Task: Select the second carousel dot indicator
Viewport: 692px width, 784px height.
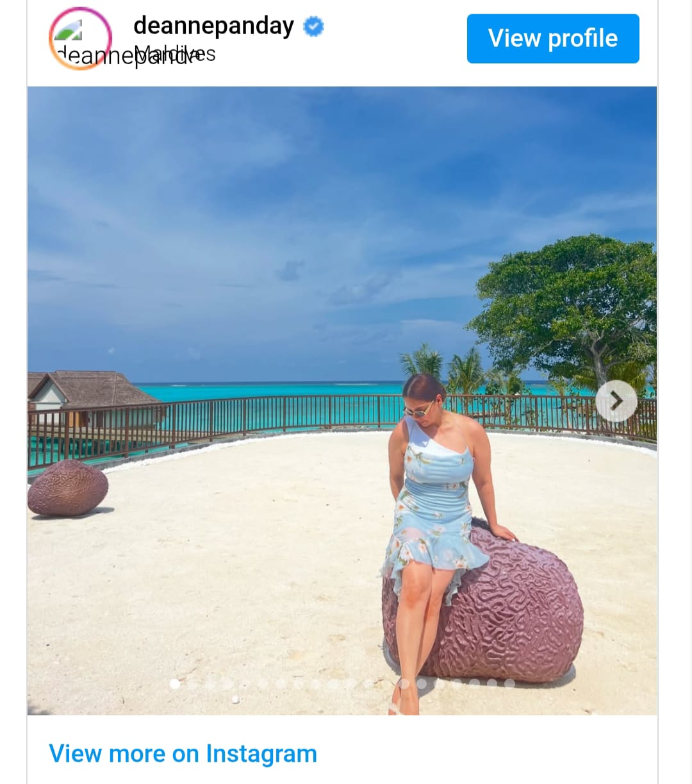Action: coord(192,684)
